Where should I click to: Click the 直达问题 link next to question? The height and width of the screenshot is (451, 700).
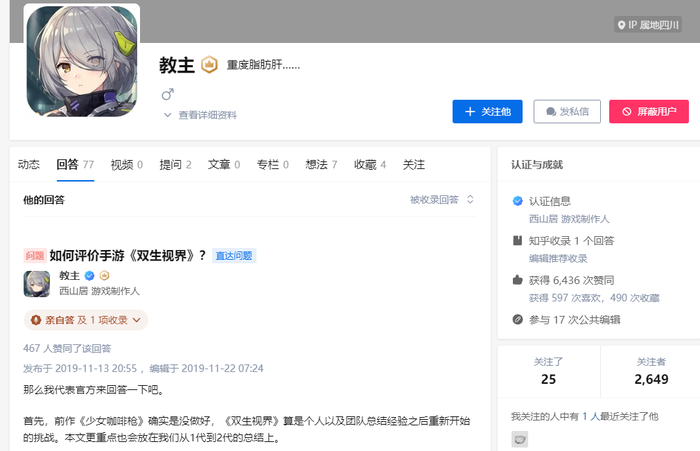(x=234, y=256)
